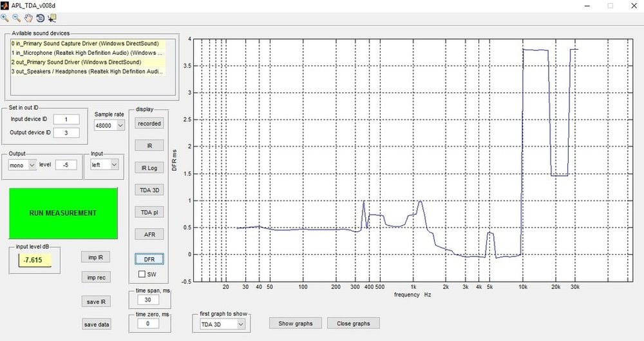Display the TDA 3D view

point(149,190)
